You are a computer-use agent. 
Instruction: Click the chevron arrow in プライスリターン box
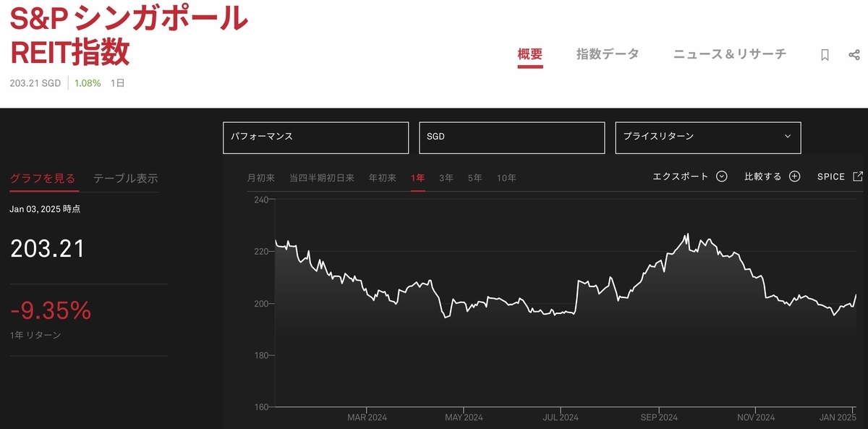(x=788, y=137)
